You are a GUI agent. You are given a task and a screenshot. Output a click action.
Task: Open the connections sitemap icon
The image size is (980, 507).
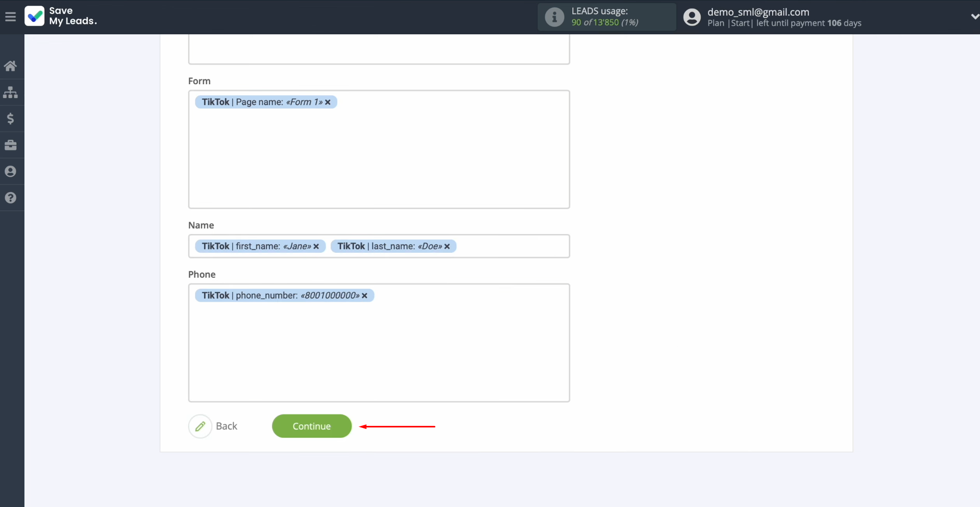click(x=10, y=93)
